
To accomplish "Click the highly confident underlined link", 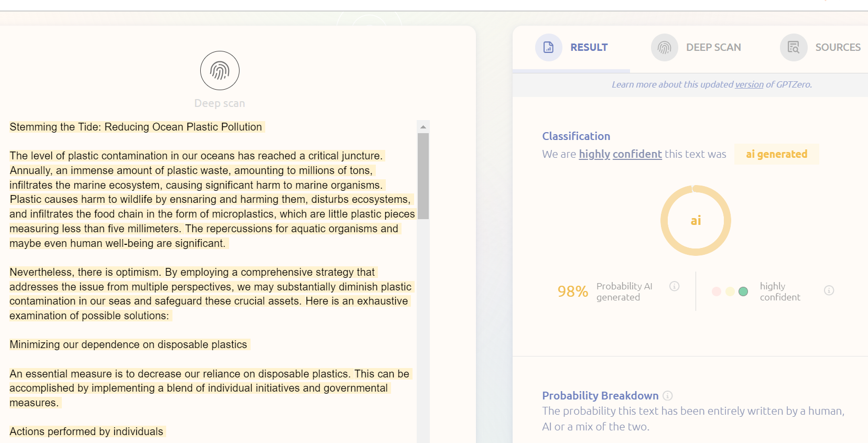I will pos(620,154).
